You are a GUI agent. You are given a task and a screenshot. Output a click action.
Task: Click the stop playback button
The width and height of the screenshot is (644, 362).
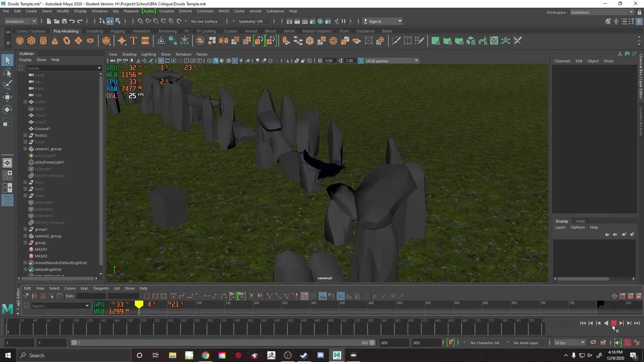pos(613,323)
